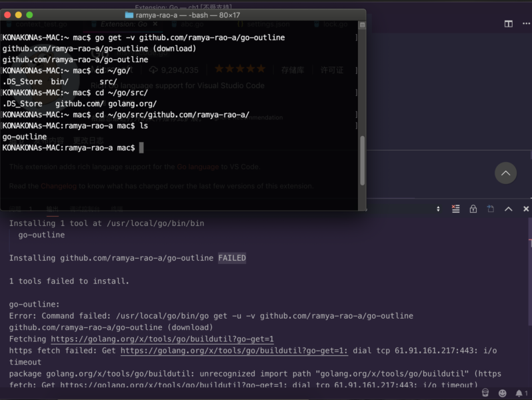Open the buildutil URL after 'Fetching'
Screen dimensions: 532x400
pos(162,339)
